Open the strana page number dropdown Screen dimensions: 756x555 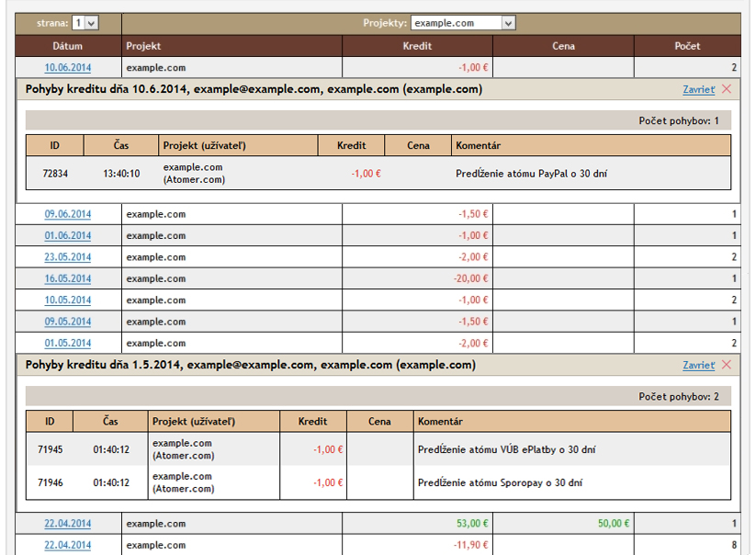click(x=85, y=23)
